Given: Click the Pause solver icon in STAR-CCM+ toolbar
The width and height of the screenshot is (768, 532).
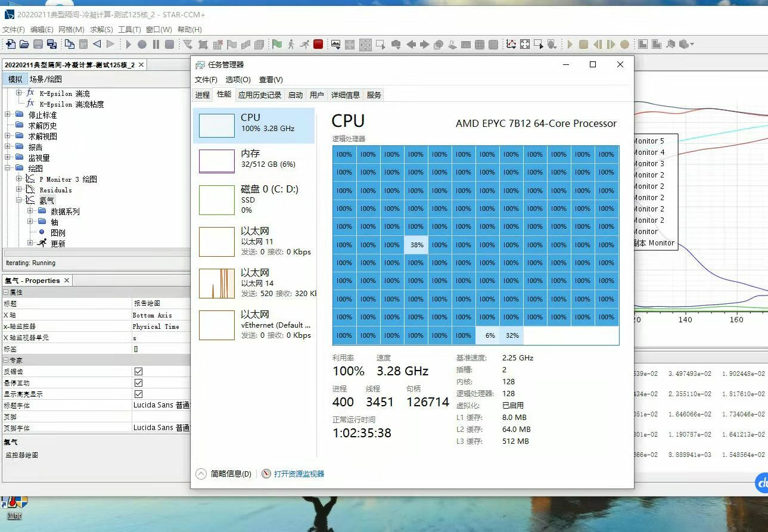Looking at the screenshot, I should click(156, 44).
